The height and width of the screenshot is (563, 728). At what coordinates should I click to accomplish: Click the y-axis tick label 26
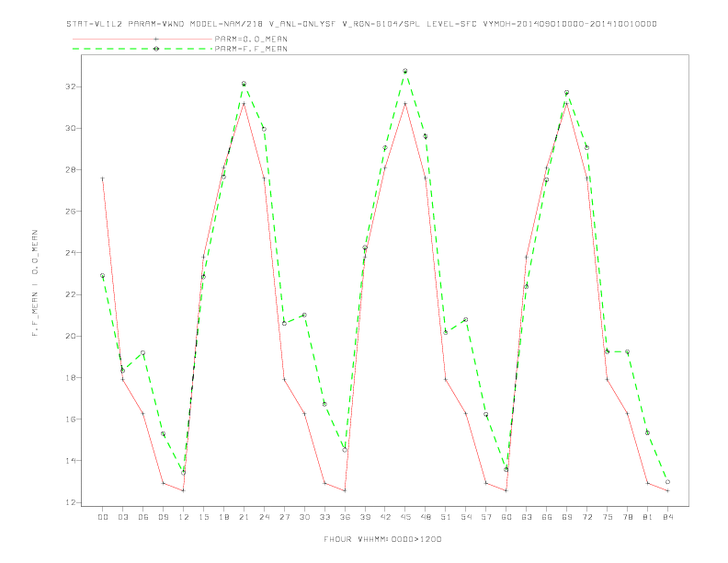pos(70,212)
